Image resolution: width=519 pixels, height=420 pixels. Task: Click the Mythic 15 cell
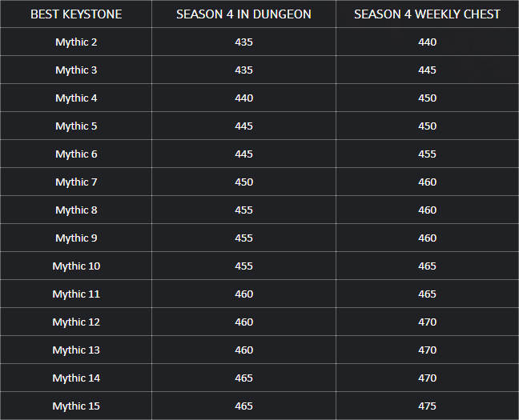pos(76,406)
